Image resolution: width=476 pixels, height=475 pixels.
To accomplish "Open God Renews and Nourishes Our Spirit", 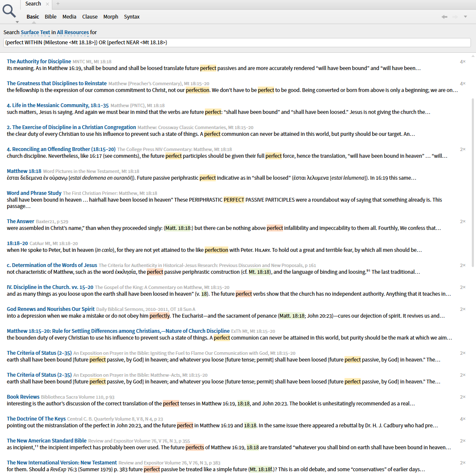I will click(x=51, y=309).
